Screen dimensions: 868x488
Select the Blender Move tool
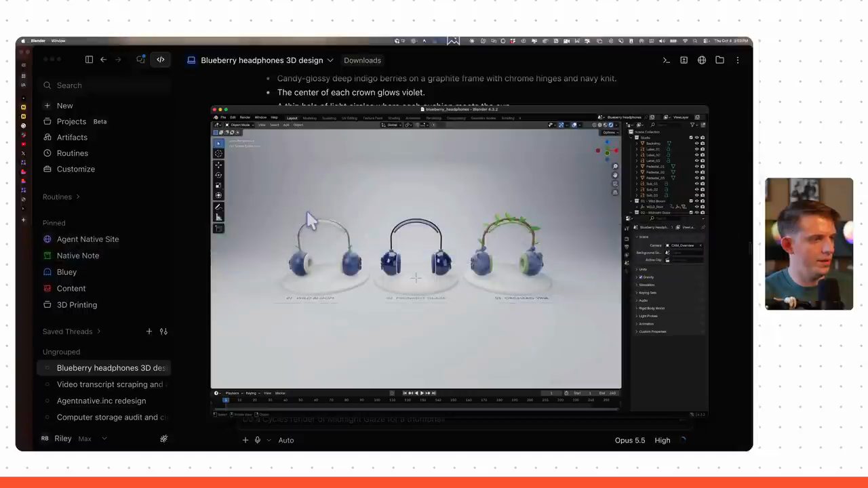(x=218, y=165)
